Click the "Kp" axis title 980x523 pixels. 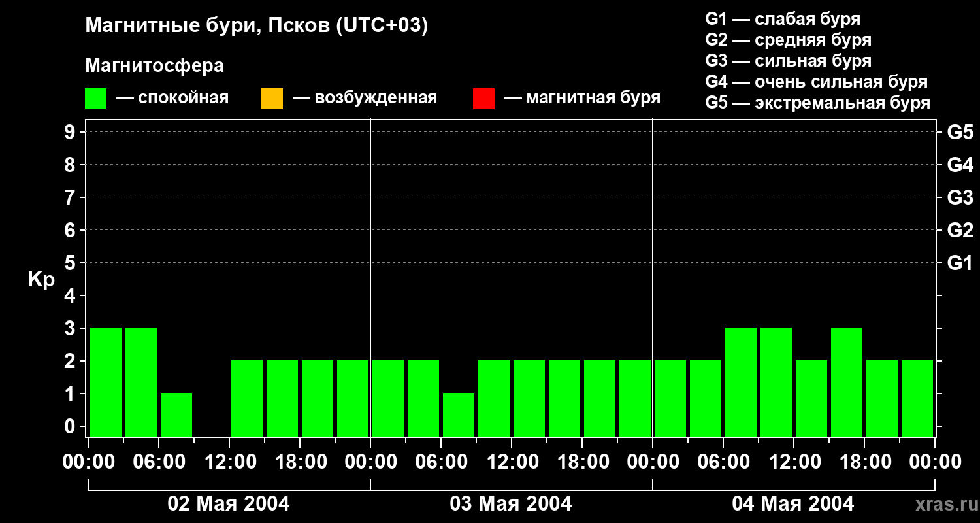pyautogui.click(x=41, y=280)
